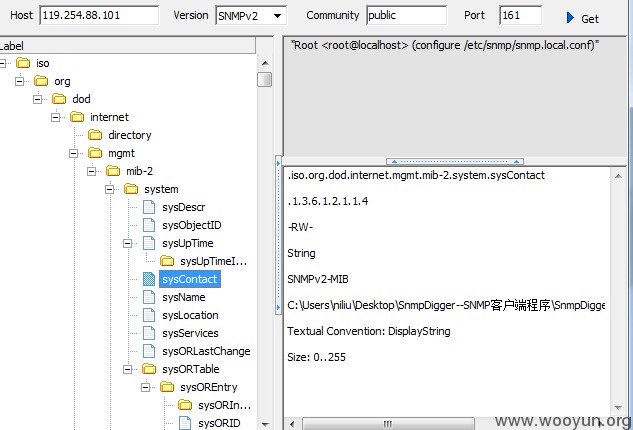This screenshot has width=633, height=430.
Task: Click the OID text .1.3.6.1.2.1.1.4
Action: click(x=328, y=201)
